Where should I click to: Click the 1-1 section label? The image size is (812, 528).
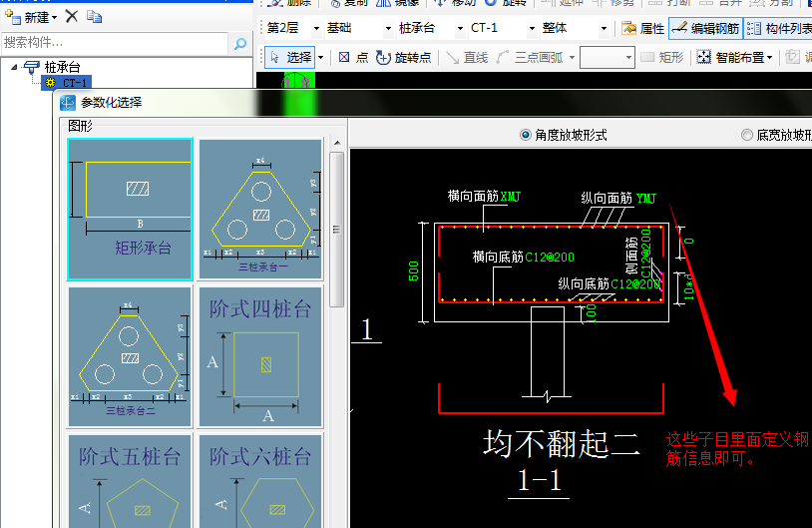coord(539,481)
